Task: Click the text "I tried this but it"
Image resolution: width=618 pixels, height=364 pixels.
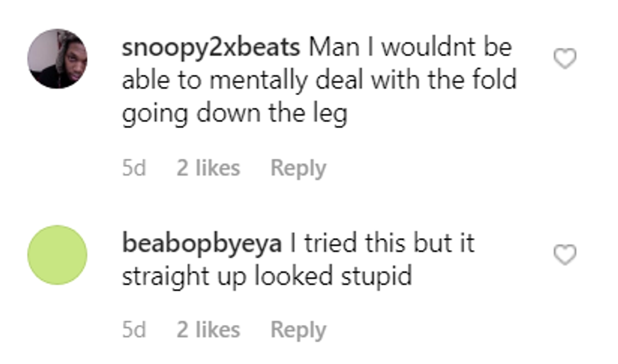Action: pos(382,244)
